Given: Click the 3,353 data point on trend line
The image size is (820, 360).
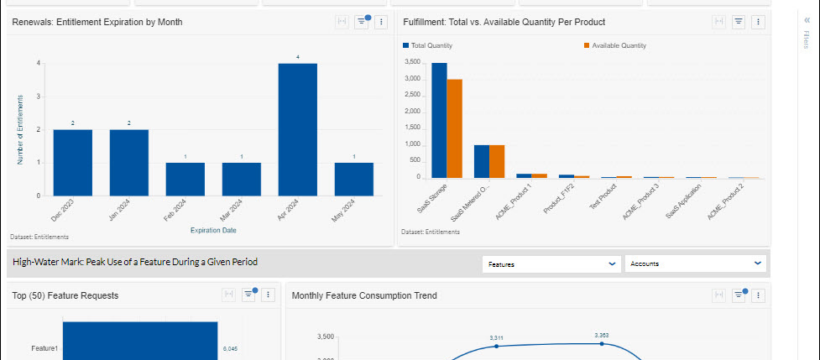Looking at the screenshot, I should [601, 344].
